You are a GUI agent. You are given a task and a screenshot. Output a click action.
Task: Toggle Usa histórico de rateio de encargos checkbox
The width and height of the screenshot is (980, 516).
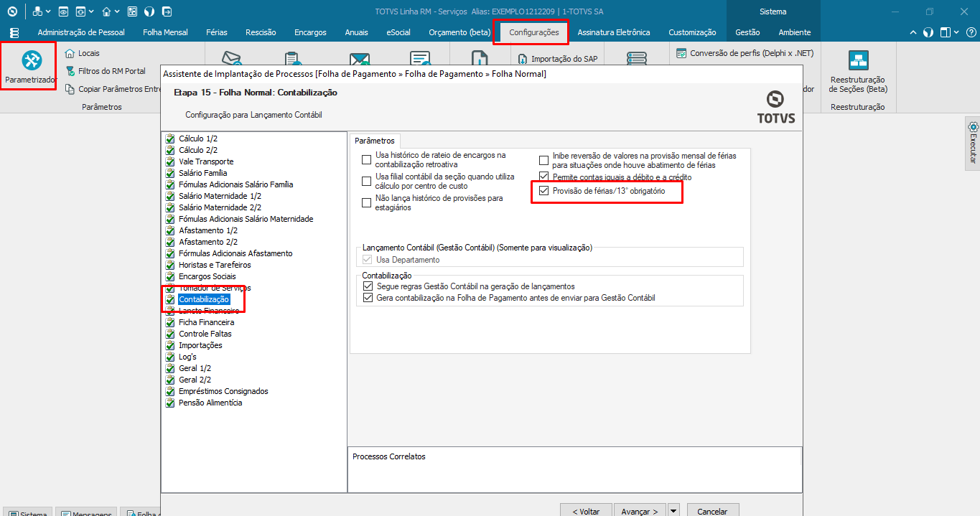(367, 159)
